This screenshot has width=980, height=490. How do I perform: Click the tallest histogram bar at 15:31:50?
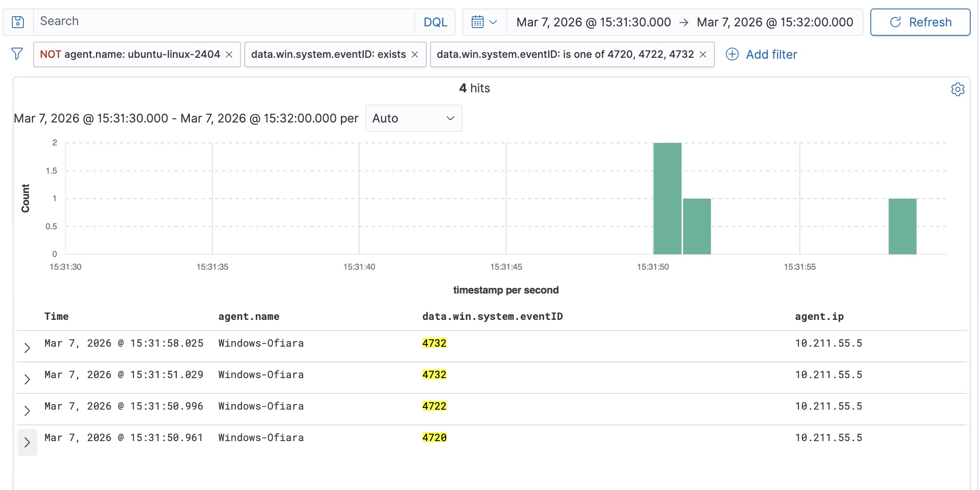pyautogui.click(x=667, y=198)
